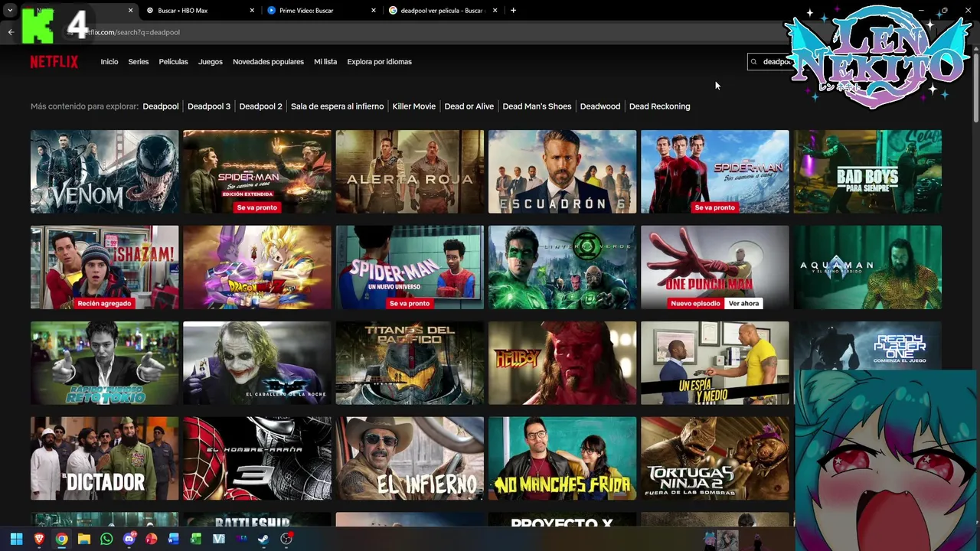The image size is (980, 551).
Task: Open the Linterna Verde thumbnail
Action: 563,267
